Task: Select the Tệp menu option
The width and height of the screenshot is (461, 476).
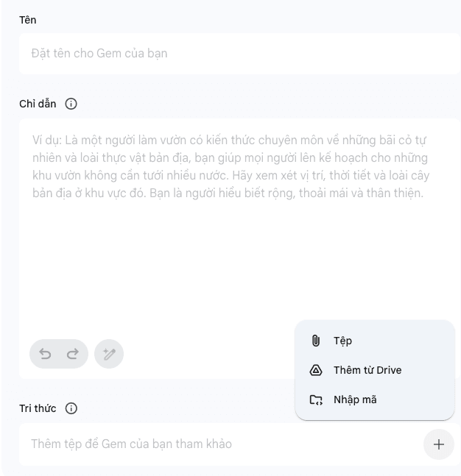Action: pos(342,341)
